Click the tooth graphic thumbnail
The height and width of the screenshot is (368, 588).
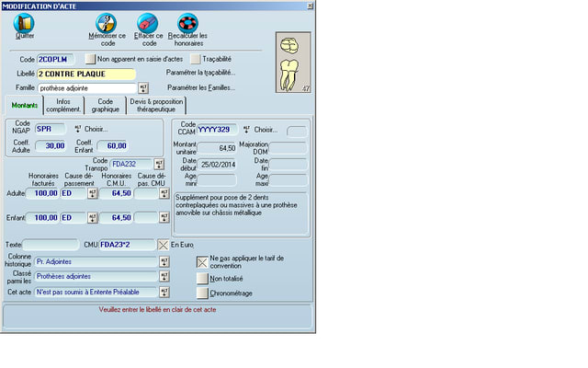(x=294, y=63)
